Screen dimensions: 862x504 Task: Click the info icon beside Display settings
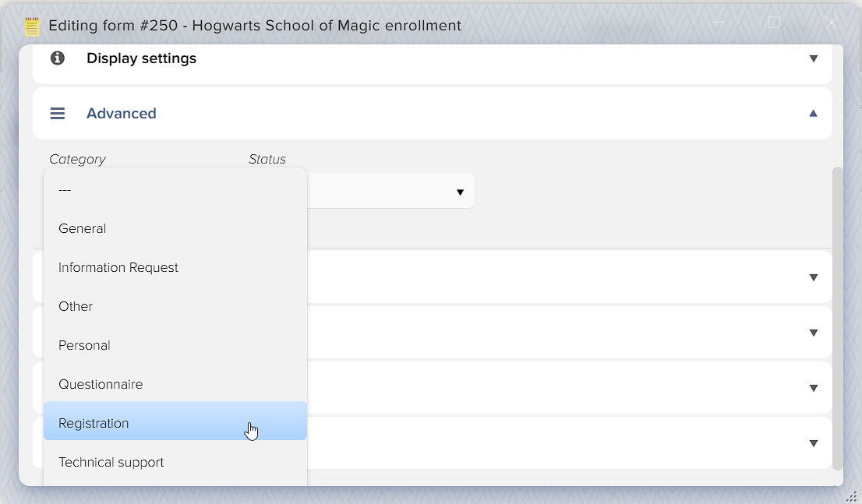(57, 58)
